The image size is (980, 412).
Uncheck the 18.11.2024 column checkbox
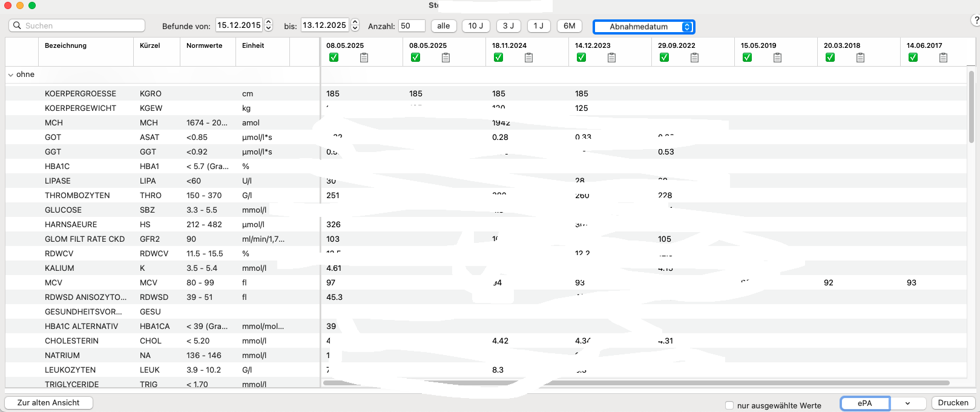pos(498,58)
